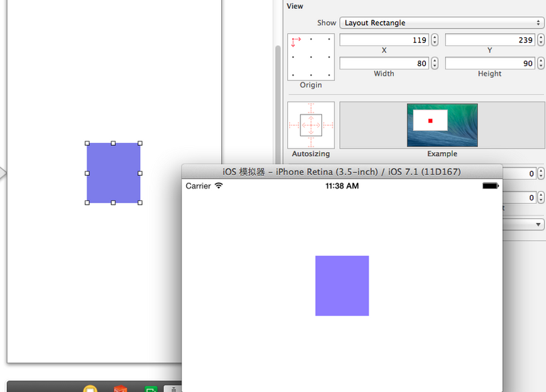The image size is (546, 392).
Task: Select bottom-center dot in Origin grid
Action: (311, 75)
